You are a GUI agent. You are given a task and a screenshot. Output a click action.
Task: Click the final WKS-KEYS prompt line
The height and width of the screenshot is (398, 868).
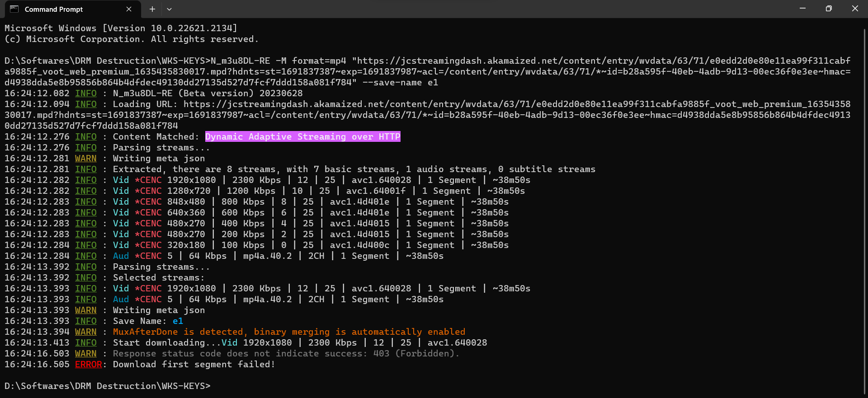point(108,386)
